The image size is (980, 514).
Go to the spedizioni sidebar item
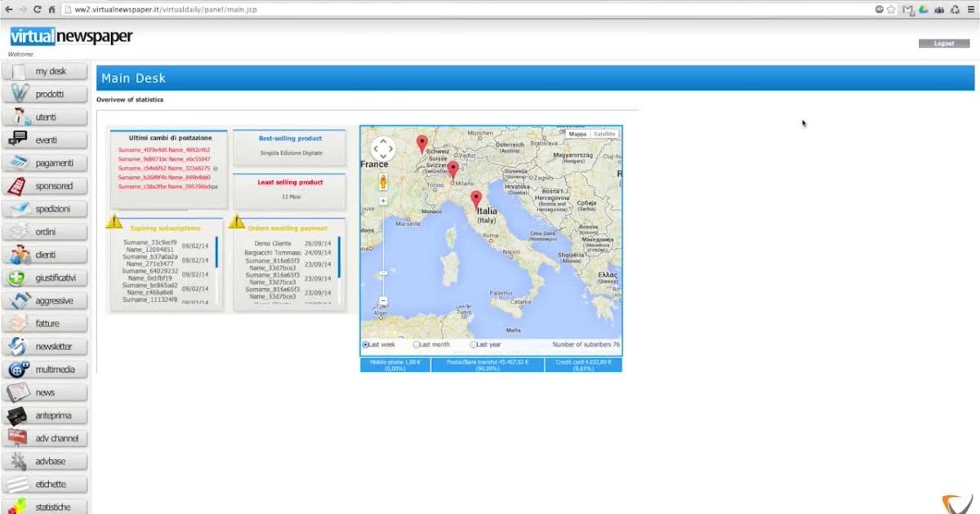point(45,209)
